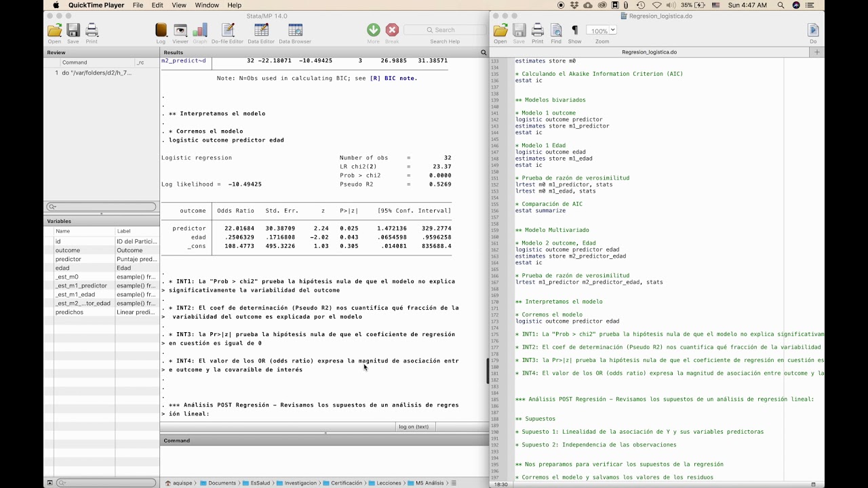Click the Results pane vertical scrollbar thumb
The image size is (868, 488).
488,371
